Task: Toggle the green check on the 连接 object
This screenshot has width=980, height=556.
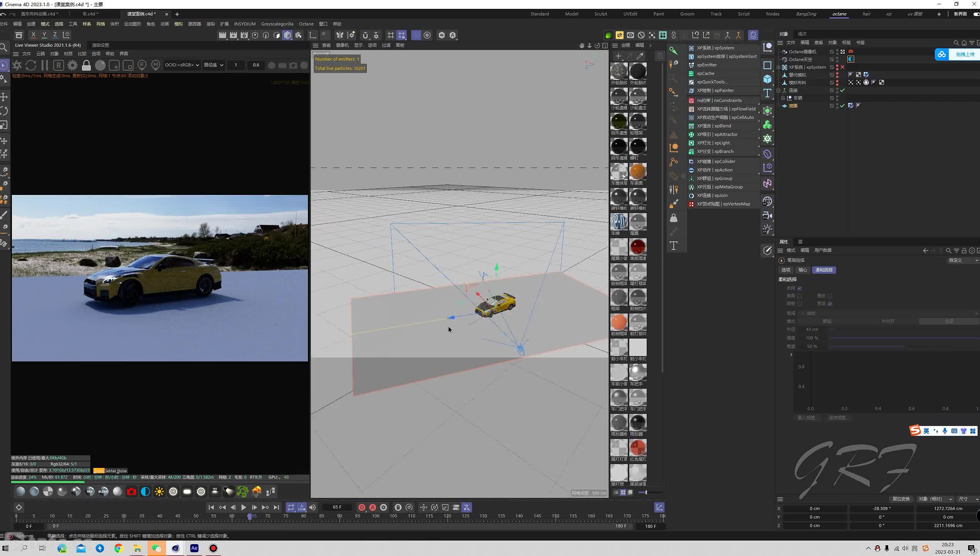Action: 843,90
